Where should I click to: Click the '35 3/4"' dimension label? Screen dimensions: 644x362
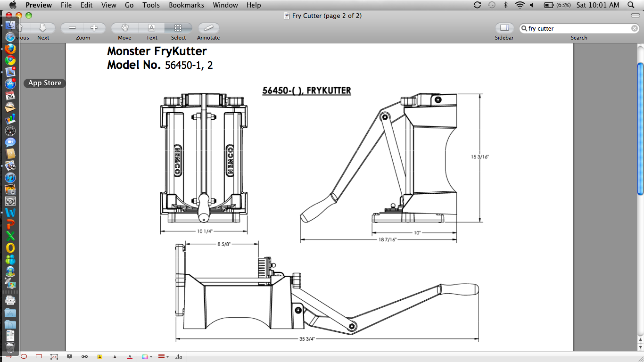coord(307,339)
